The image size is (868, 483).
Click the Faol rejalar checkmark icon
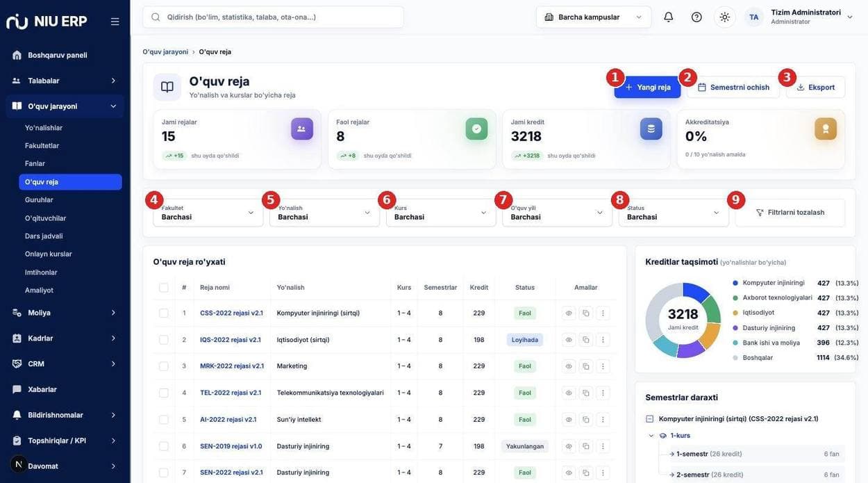coord(476,129)
